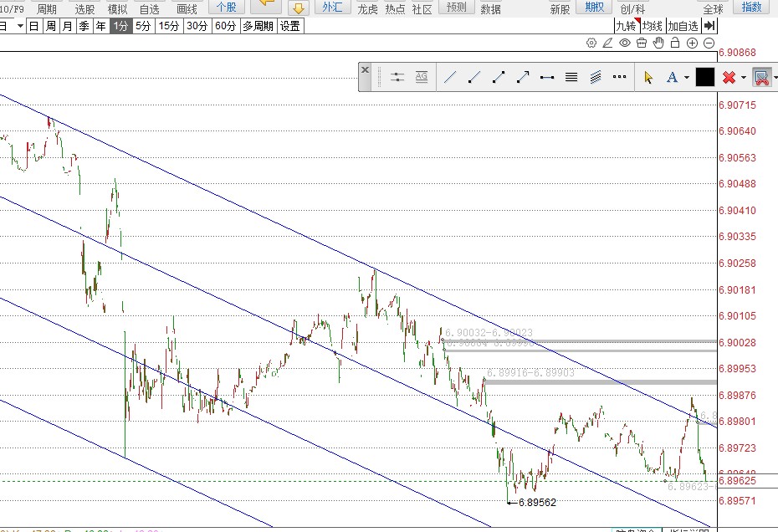Open the 画线 menu
Viewport: 778px width, 532px height.
click(x=187, y=9)
